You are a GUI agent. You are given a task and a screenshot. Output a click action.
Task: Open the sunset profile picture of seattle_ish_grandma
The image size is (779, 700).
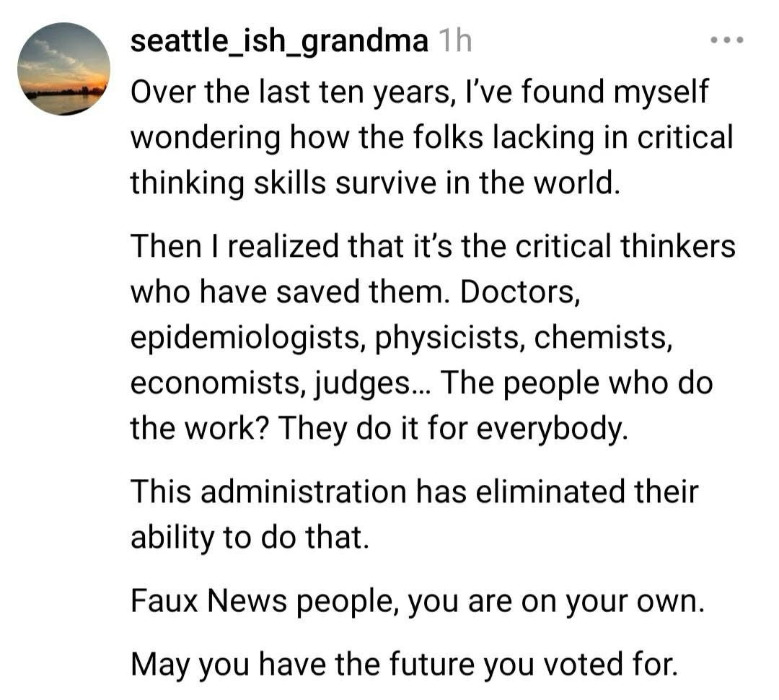pos(63,69)
